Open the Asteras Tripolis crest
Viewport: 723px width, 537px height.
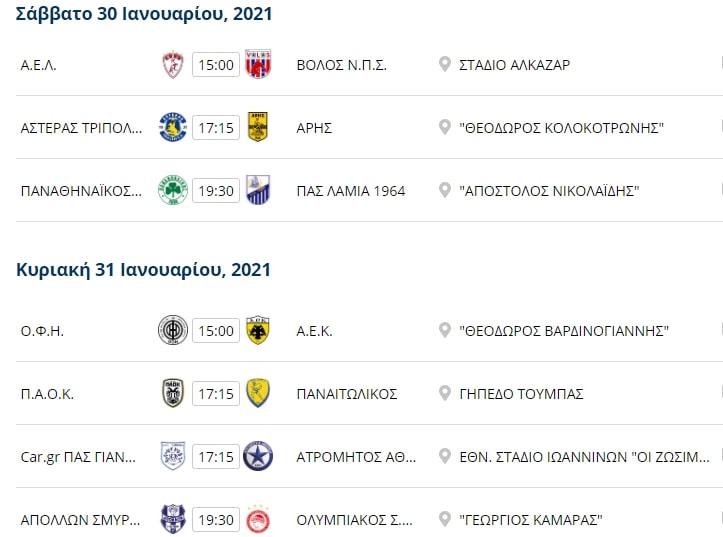(173, 127)
